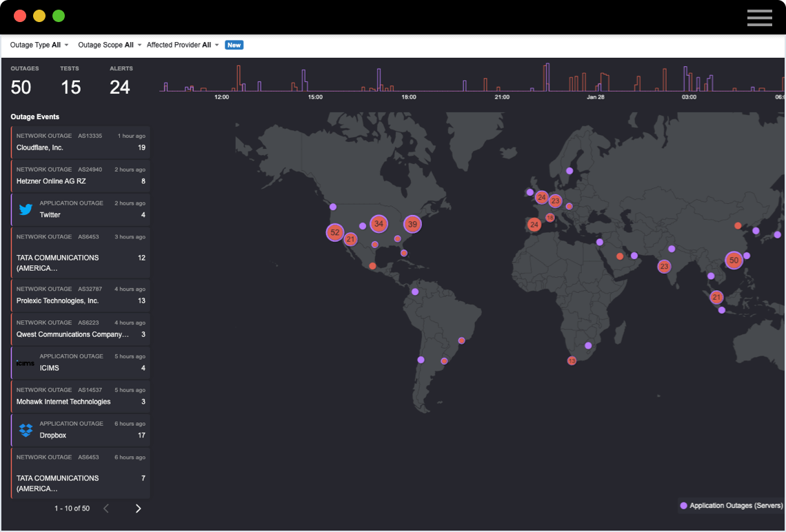The height and width of the screenshot is (532, 786).
Task: Click the map cluster marked 50
Action: pyautogui.click(x=734, y=260)
